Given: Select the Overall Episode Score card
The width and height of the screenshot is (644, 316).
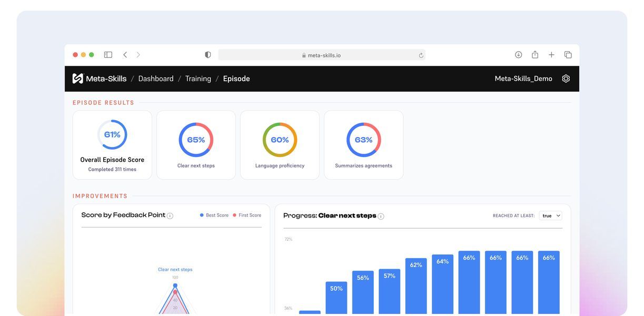Looking at the screenshot, I should coord(112,145).
